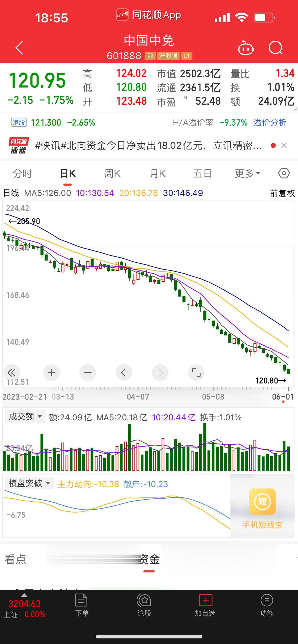Screen dimensions: 298x644
Task: Zoom out chart with minus button
Action: click(88, 373)
